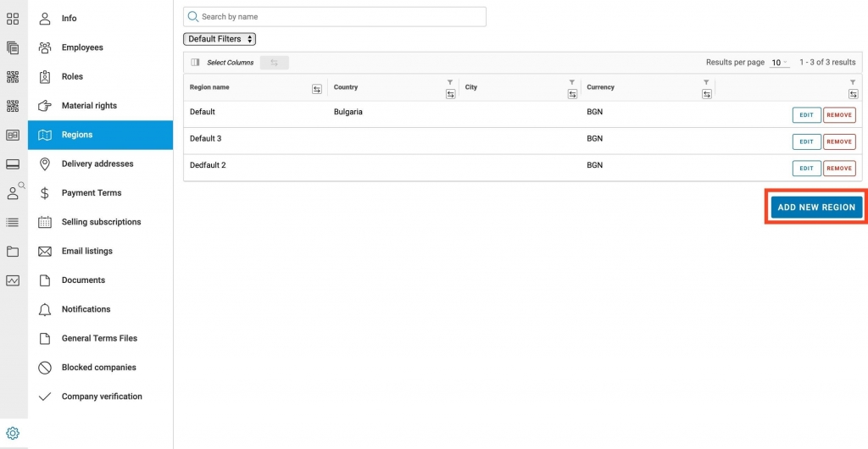Toggle sort arrows on the Country column
The height and width of the screenshot is (449, 868).
point(450,94)
